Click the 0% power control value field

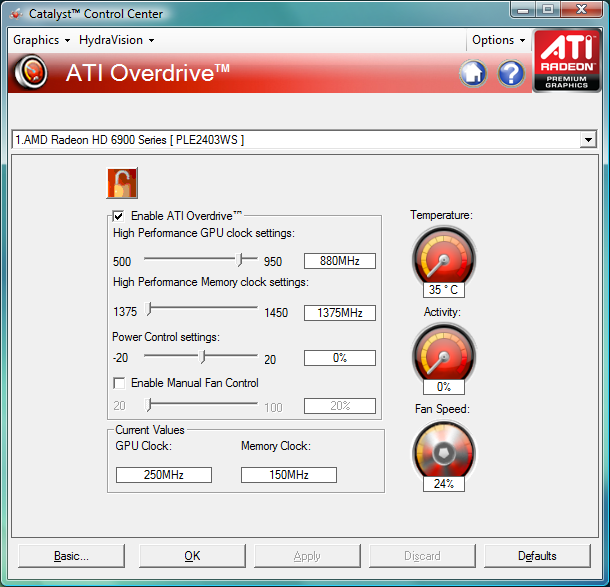[340, 358]
